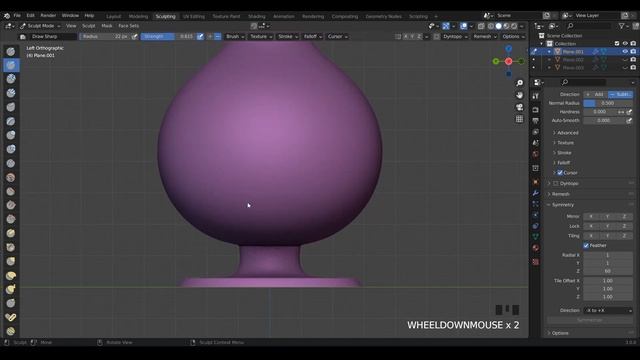
Task: Open the Mask menu
Action: click(x=107, y=26)
